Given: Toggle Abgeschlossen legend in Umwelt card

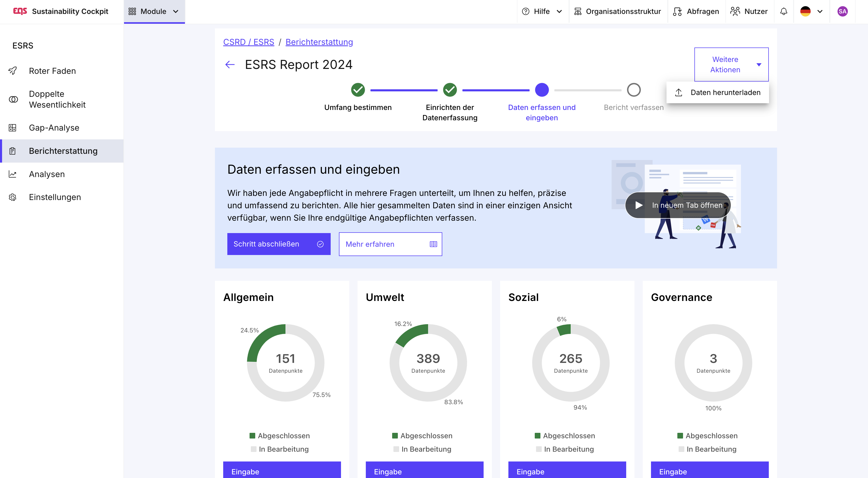Looking at the screenshot, I should tap(422, 436).
